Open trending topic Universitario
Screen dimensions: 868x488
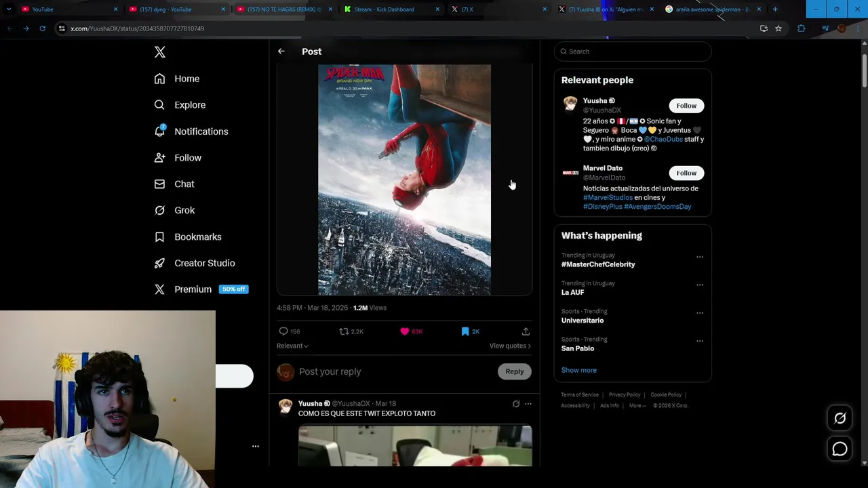(x=583, y=320)
